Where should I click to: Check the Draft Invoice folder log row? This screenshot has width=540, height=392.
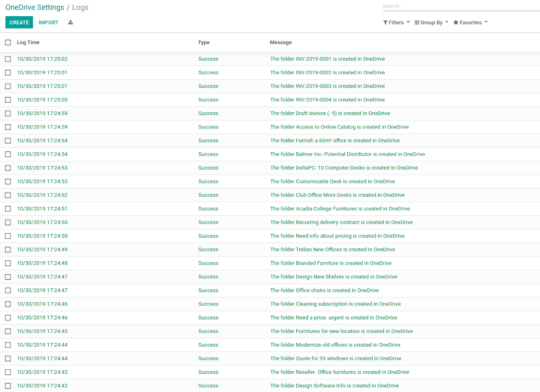click(x=8, y=113)
